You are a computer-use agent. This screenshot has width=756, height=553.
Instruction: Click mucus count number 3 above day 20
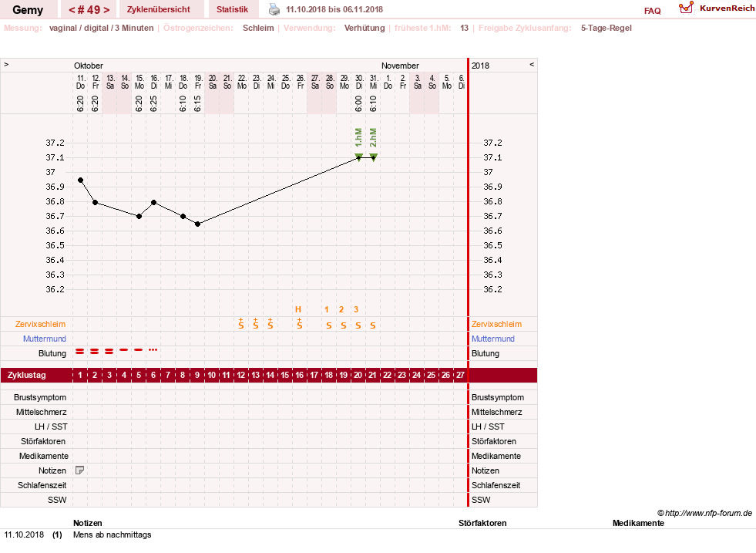(x=356, y=309)
